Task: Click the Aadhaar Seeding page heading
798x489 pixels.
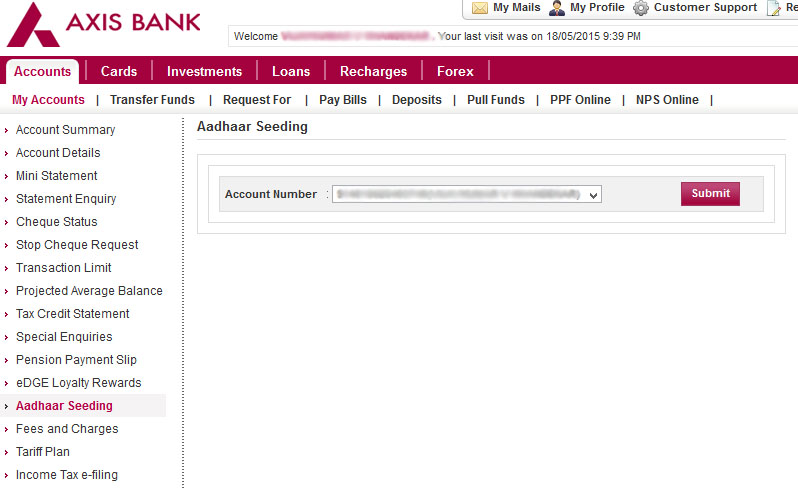Action: (x=252, y=127)
